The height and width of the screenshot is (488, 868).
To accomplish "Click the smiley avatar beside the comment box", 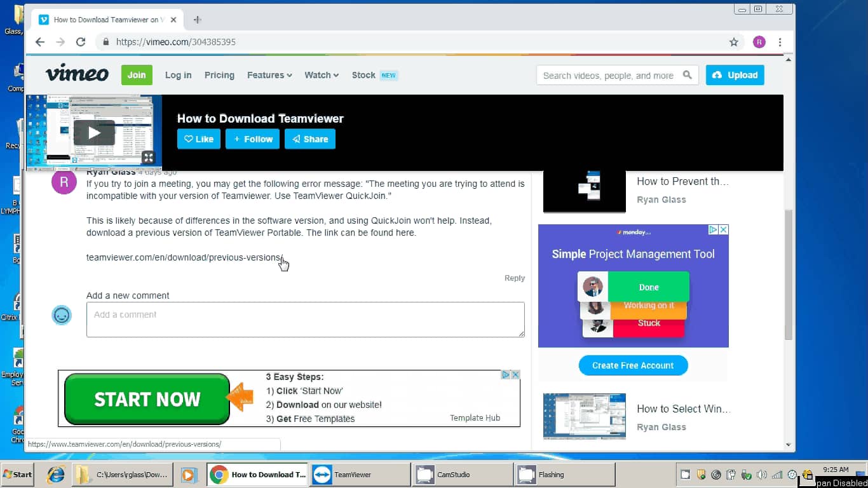I will [62, 315].
